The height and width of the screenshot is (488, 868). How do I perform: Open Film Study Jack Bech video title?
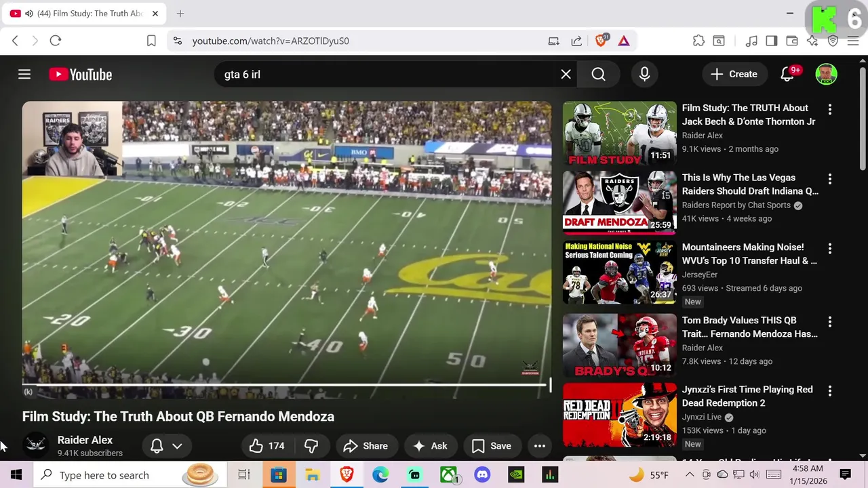(x=749, y=115)
